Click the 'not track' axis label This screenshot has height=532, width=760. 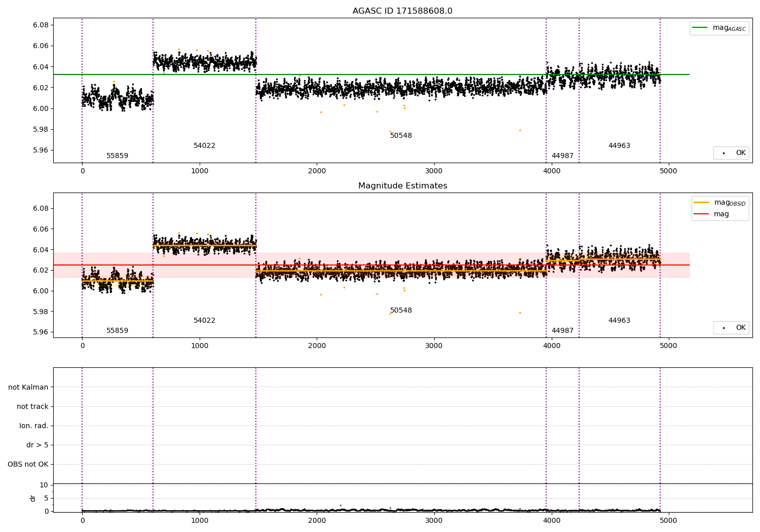coord(32,406)
